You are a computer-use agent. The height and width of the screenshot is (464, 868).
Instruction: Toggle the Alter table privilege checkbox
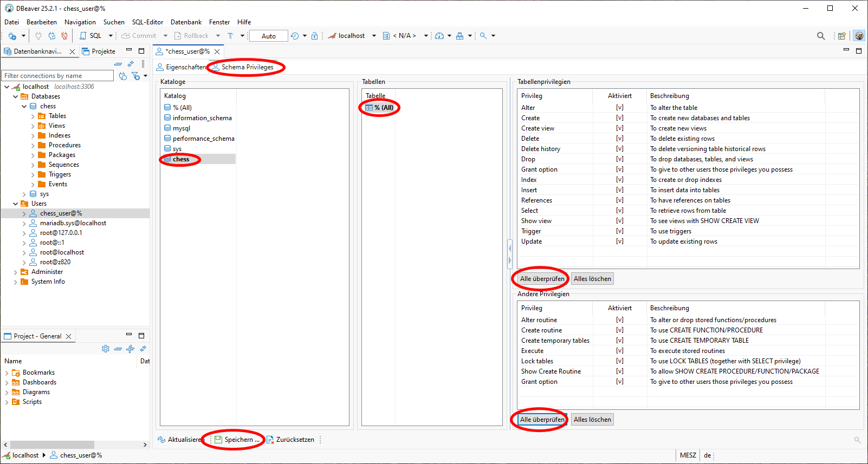point(619,108)
